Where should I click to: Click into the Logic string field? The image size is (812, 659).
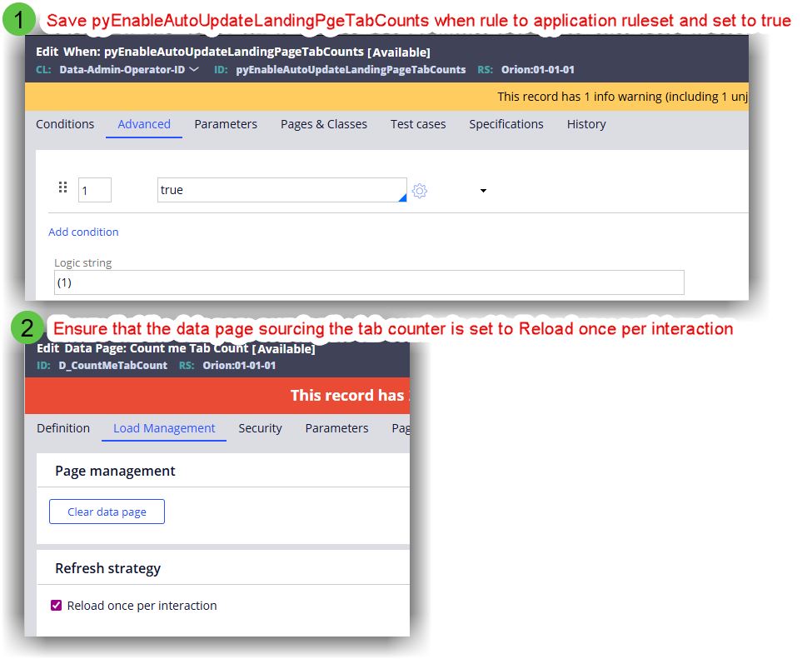(x=368, y=282)
